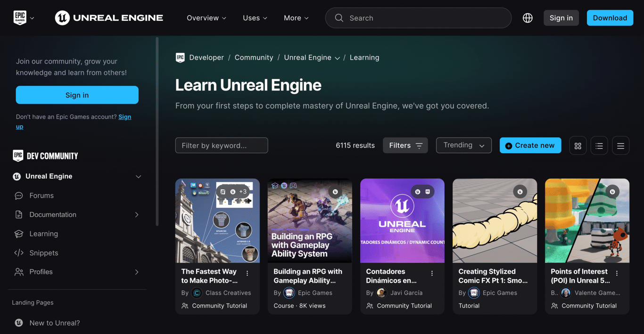Switch to list view layout
The image size is (644, 334).
click(x=599, y=145)
